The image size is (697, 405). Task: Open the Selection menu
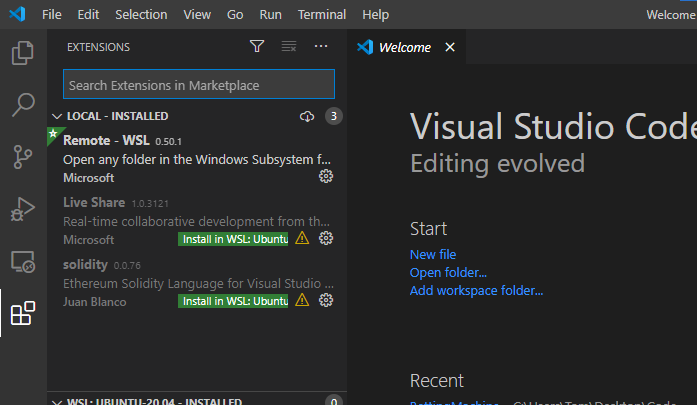pyautogui.click(x=141, y=15)
